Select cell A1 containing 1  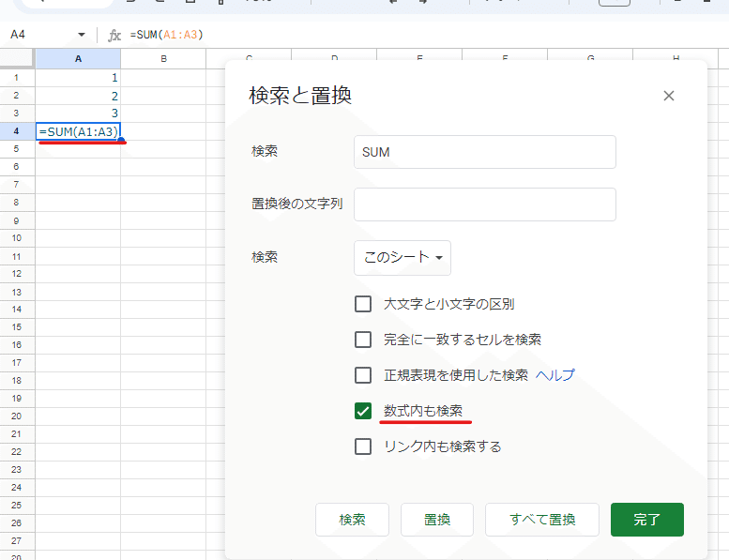[x=78, y=78]
